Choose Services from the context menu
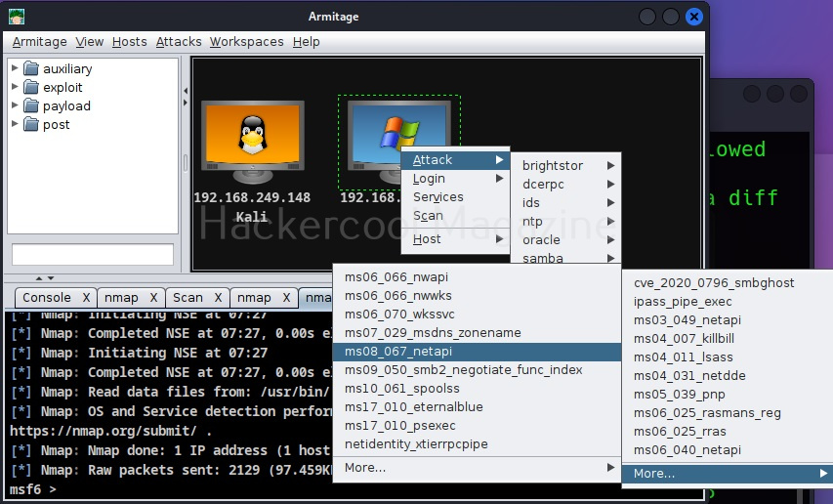The image size is (833, 504). (x=455, y=197)
